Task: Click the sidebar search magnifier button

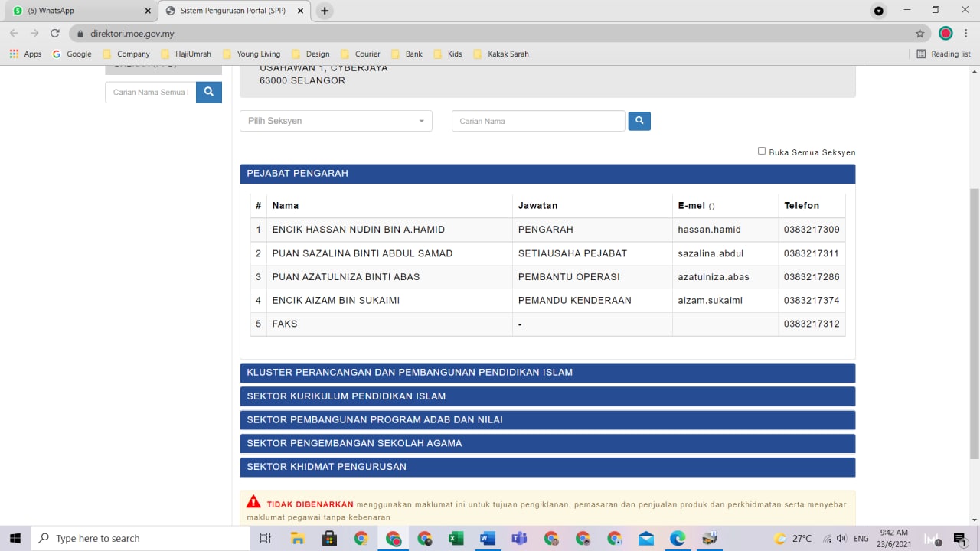Action: tap(208, 92)
